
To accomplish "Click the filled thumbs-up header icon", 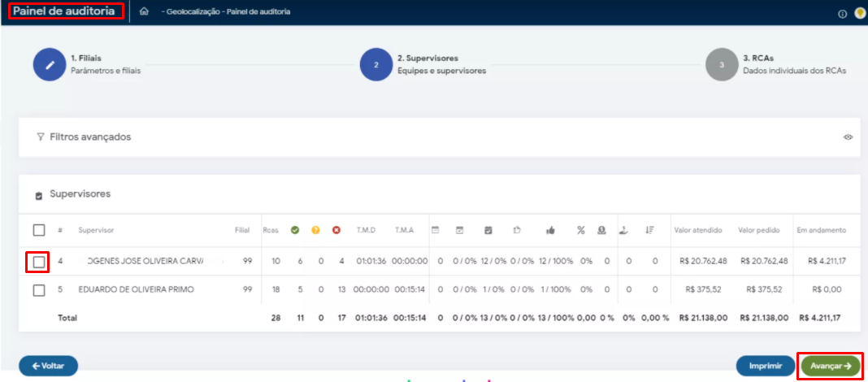I will tap(550, 231).
